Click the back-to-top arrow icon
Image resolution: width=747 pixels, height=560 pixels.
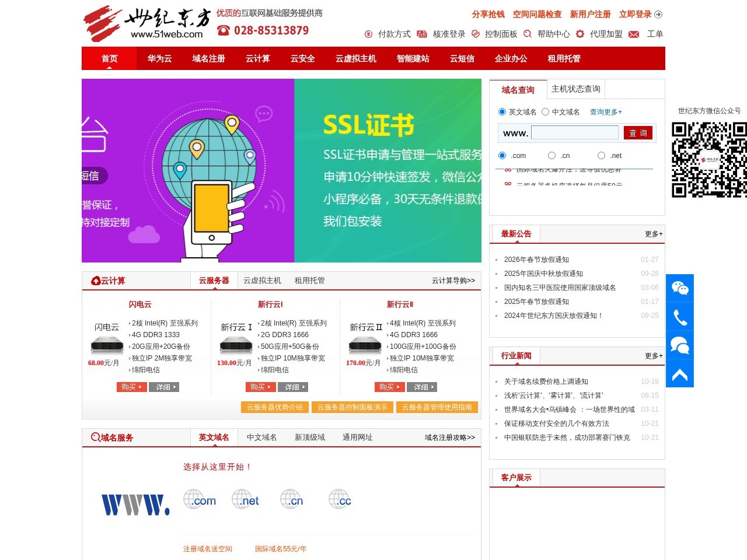(x=679, y=375)
